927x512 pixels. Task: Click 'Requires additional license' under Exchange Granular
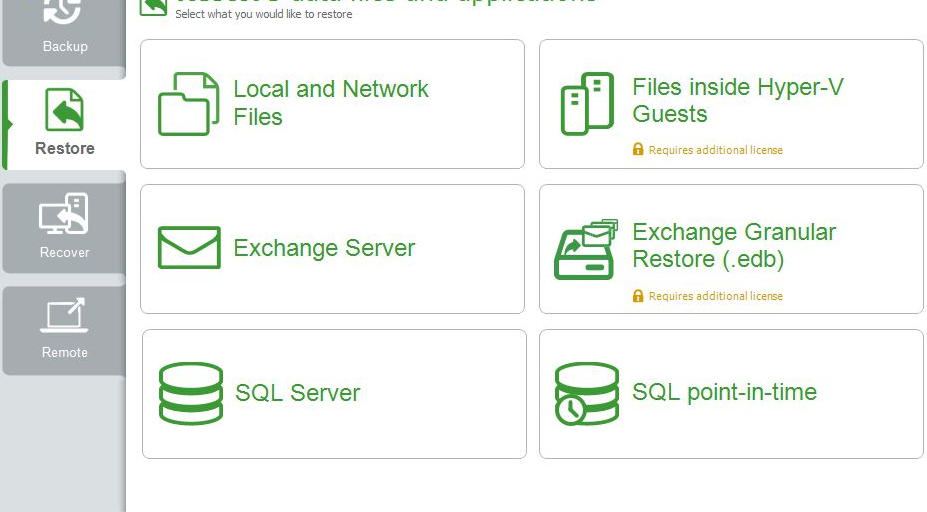pyautogui.click(x=715, y=296)
